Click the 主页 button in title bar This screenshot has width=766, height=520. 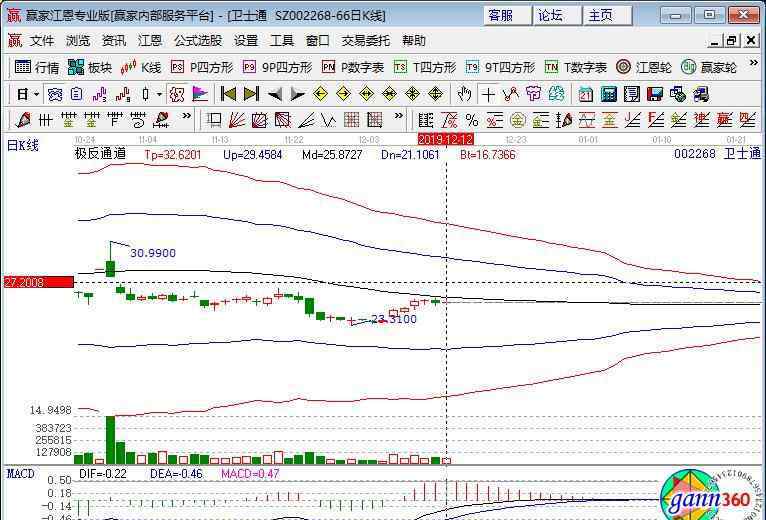pyautogui.click(x=607, y=15)
